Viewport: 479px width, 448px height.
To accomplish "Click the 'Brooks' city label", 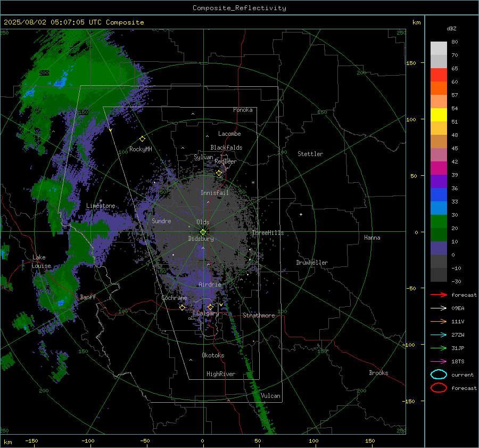I will [378, 373].
